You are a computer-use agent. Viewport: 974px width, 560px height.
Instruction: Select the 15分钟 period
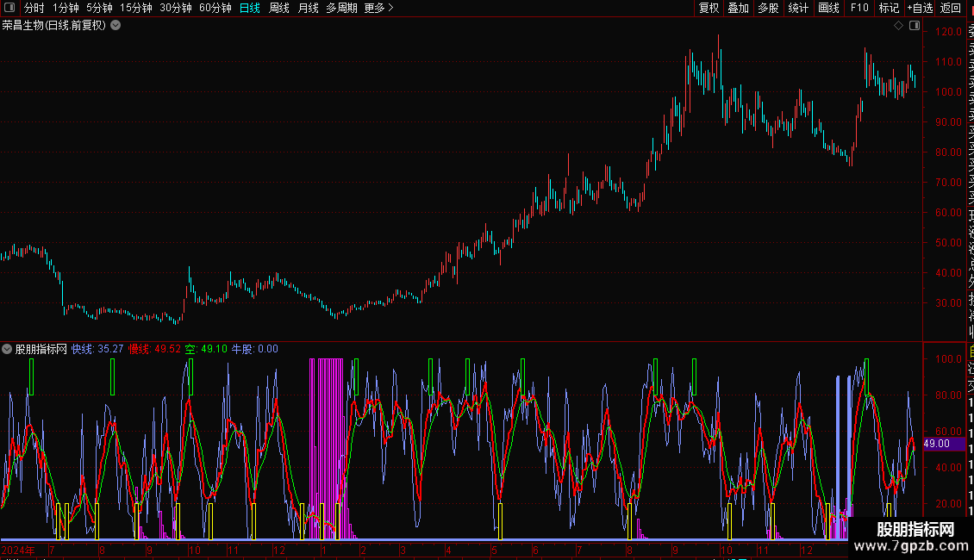pos(136,8)
